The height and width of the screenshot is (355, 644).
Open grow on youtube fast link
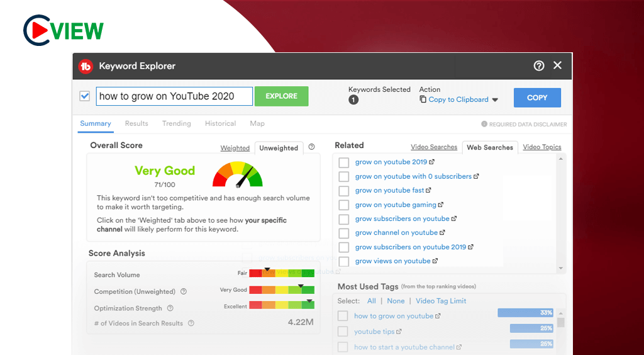389,190
